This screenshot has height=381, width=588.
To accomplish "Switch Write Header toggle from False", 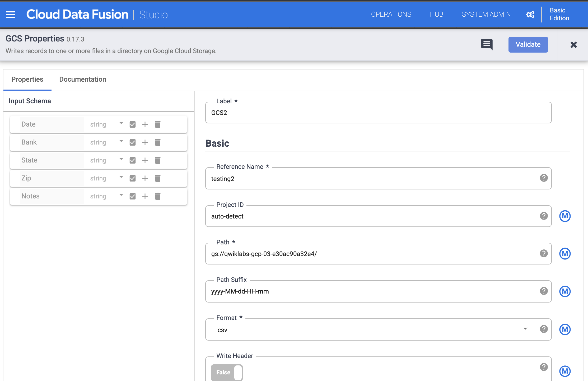I will [x=227, y=373].
